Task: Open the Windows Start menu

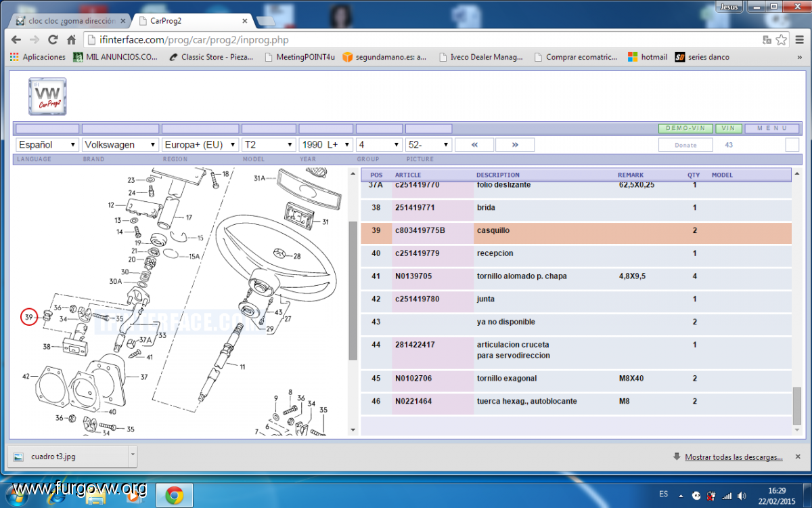Action: pyautogui.click(x=16, y=495)
